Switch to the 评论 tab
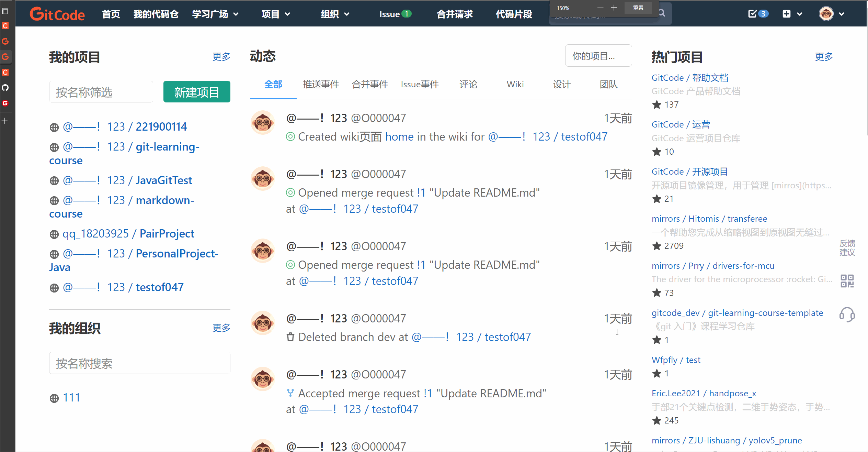The image size is (868, 452). 468,84
